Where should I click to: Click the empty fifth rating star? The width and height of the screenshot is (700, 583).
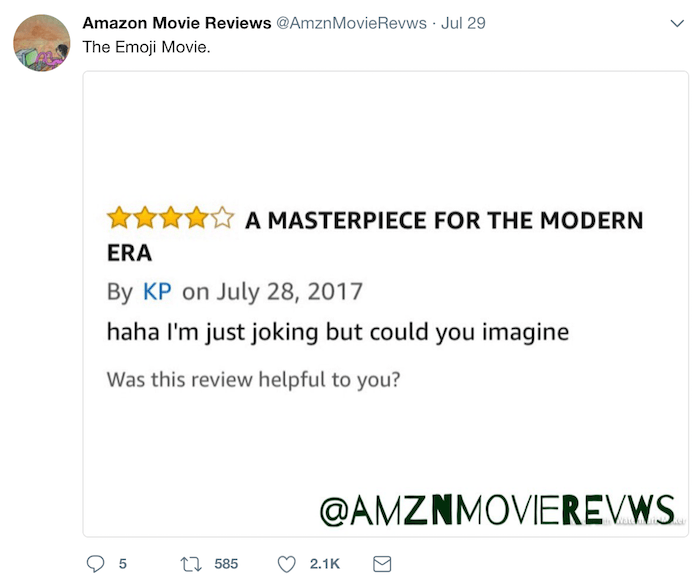click(x=222, y=218)
